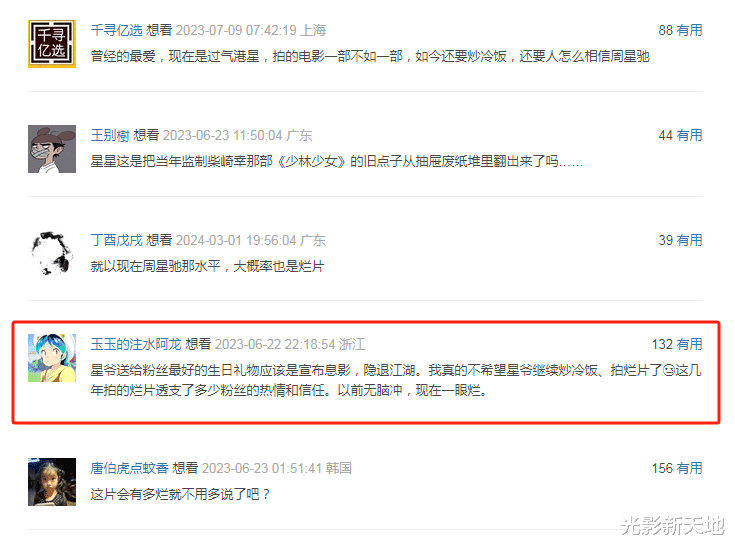Visit 玉玉的注水阿龙 profile via username
This screenshot has height=550, width=735.
point(136,345)
